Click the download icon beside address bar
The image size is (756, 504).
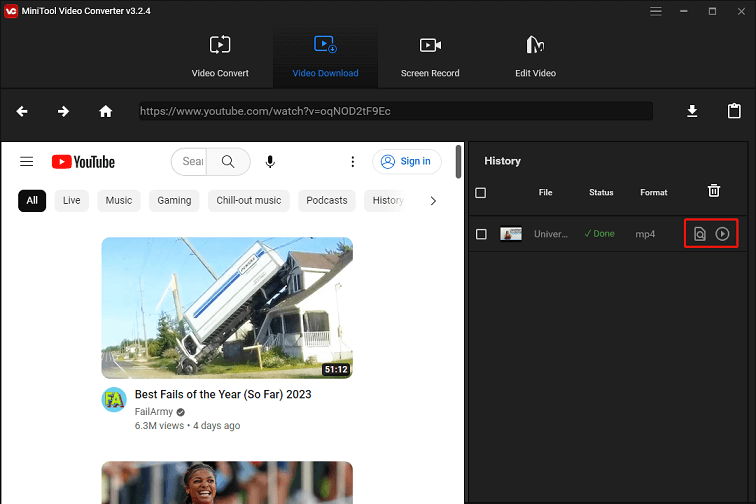coord(692,111)
